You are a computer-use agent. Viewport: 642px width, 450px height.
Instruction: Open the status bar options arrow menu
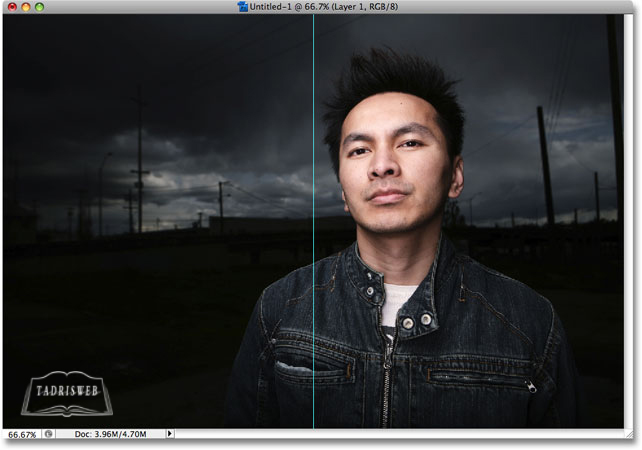170,434
